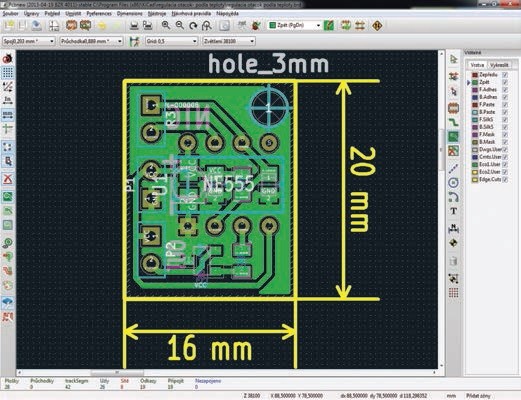521x400 pixels.
Task: Switch to the Vrstva tab
Action: 477,65
